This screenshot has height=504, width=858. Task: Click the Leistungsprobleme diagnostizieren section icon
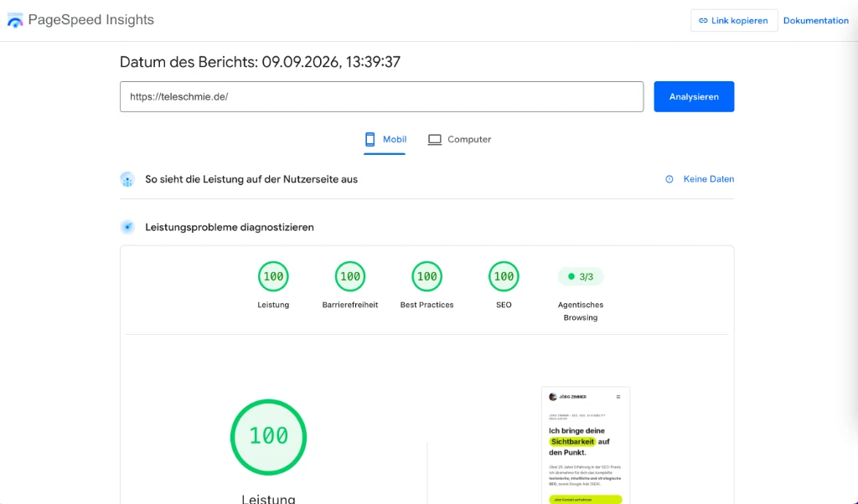click(x=127, y=227)
